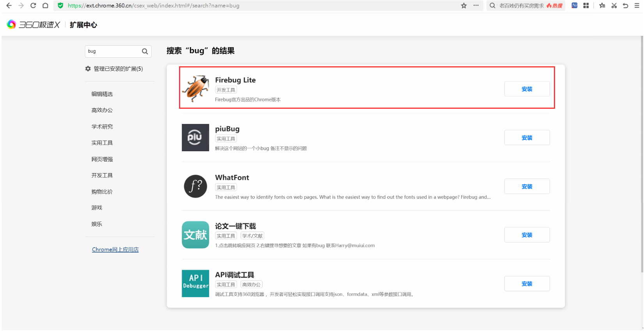Open 论文一键下载 文献 icon
644x331 pixels.
195,235
